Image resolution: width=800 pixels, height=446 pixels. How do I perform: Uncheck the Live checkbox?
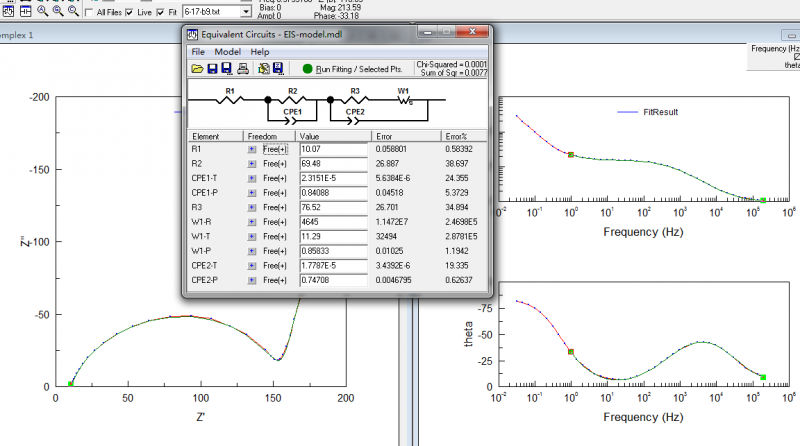tap(130, 13)
